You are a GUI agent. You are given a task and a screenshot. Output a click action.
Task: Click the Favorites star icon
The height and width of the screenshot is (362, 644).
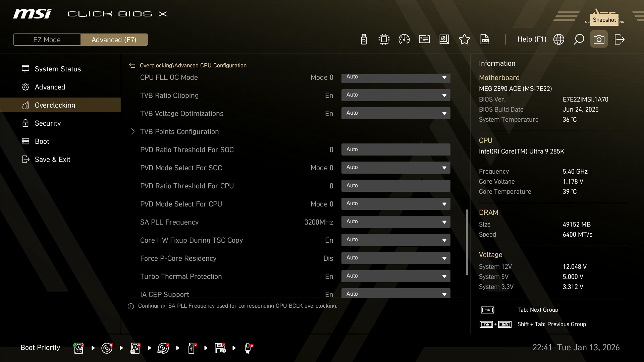(x=464, y=40)
